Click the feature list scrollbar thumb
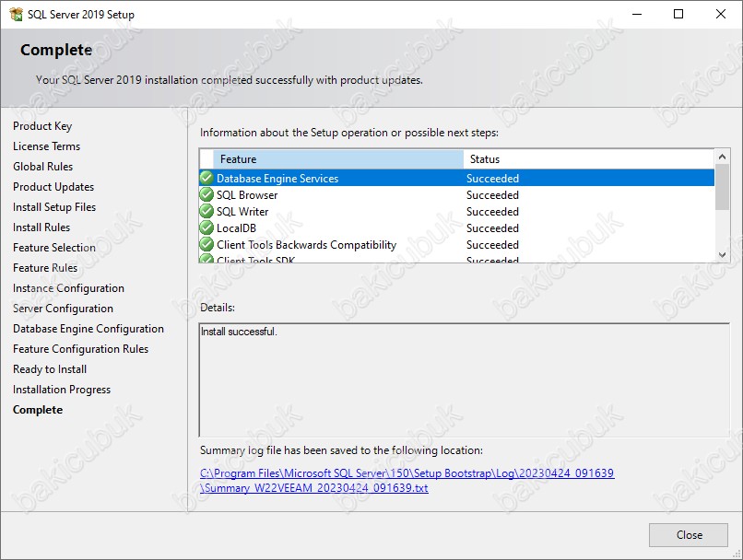The height and width of the screenshot is (560, 743). 722,186
